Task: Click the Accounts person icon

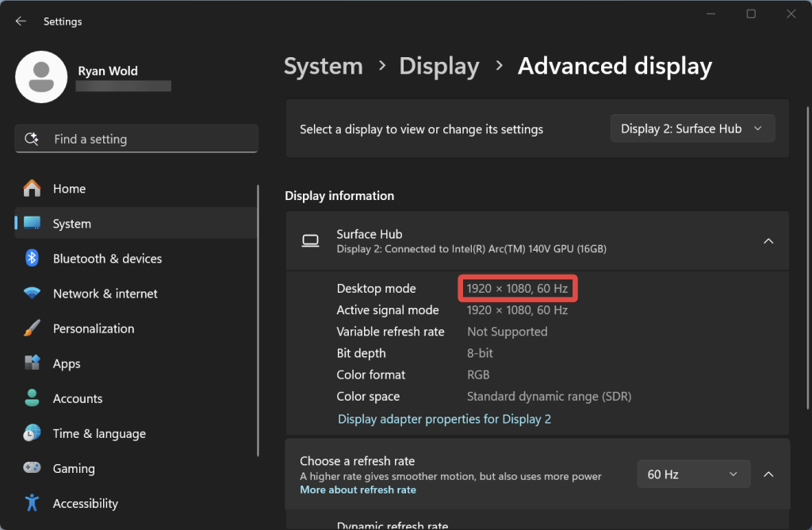Action: tap(32, 397)
